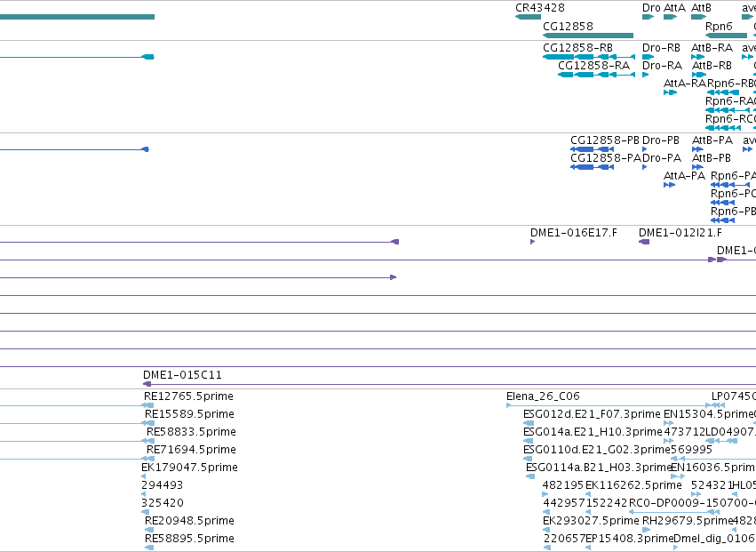Click the CR43428 gene label
The height and width of the screenshot is (552, 756).
pyautogui.click(x=539, y=8)
